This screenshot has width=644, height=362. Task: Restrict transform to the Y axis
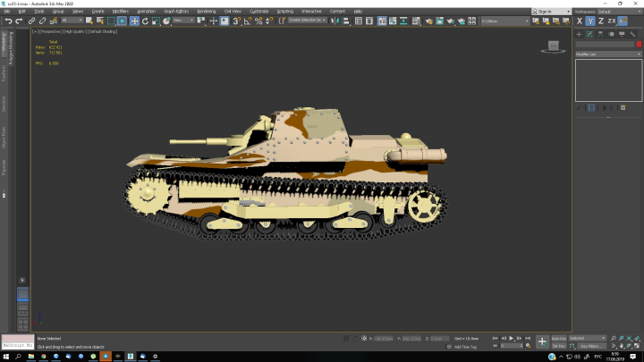590,21
